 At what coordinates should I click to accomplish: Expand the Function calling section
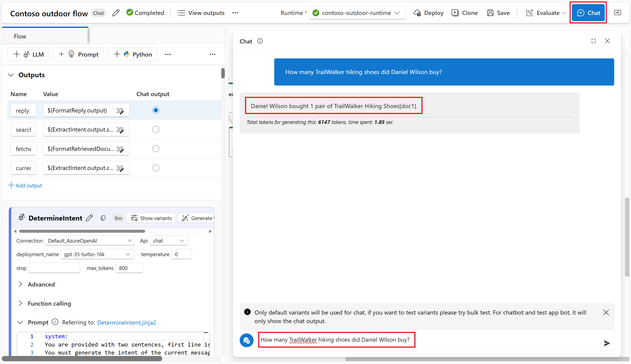20,304
